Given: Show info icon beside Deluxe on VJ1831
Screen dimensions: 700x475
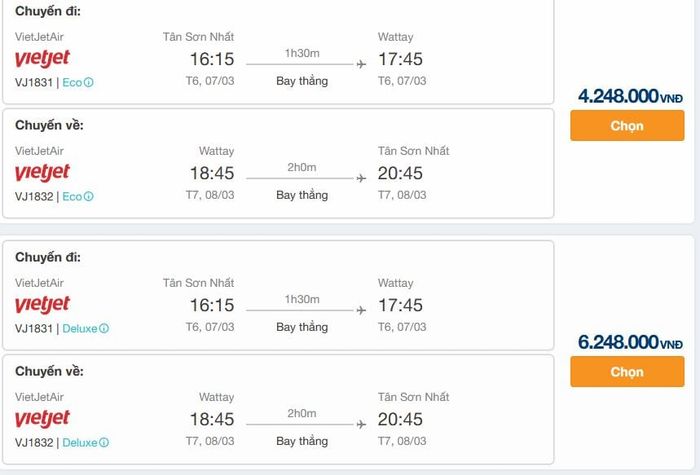Looking at the screenshot, I should [x=104, y=328].
